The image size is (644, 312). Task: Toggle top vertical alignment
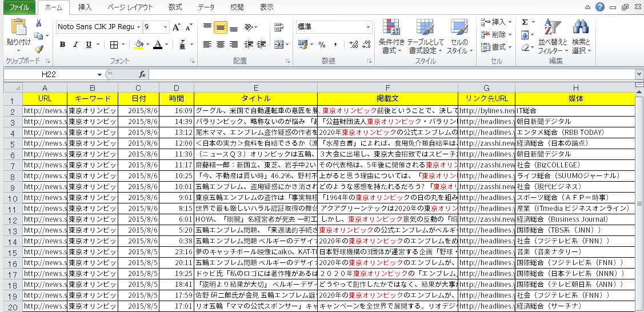[x=207, y=27]
